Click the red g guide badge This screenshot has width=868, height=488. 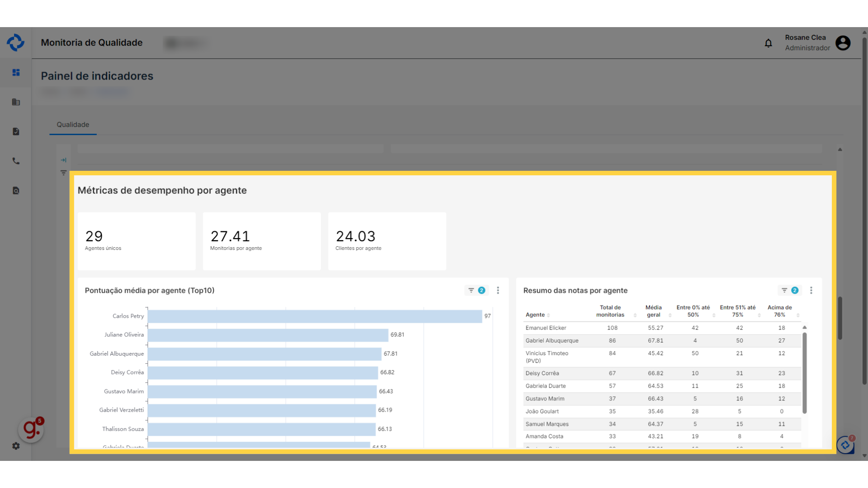tap(31, 429)
